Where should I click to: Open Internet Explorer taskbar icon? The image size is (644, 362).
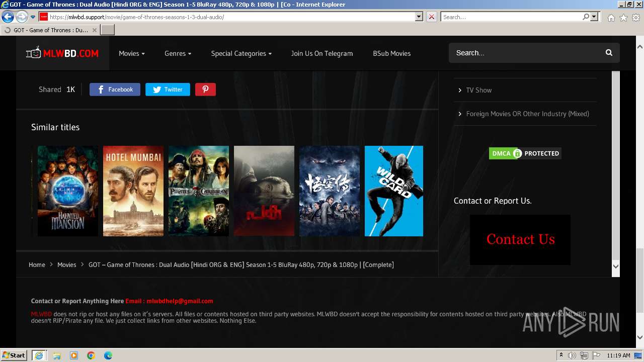click(38, 355)
